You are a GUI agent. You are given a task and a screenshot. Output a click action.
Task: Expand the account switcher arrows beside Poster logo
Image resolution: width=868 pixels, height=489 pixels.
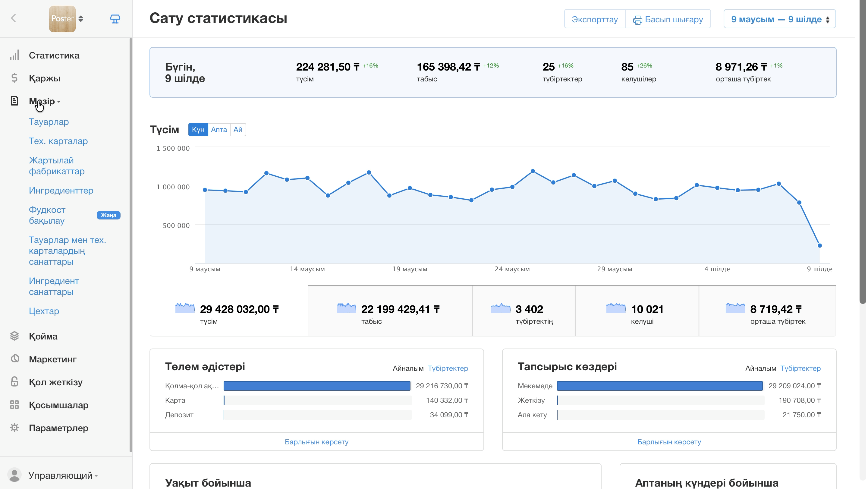(x=81, y=19)
